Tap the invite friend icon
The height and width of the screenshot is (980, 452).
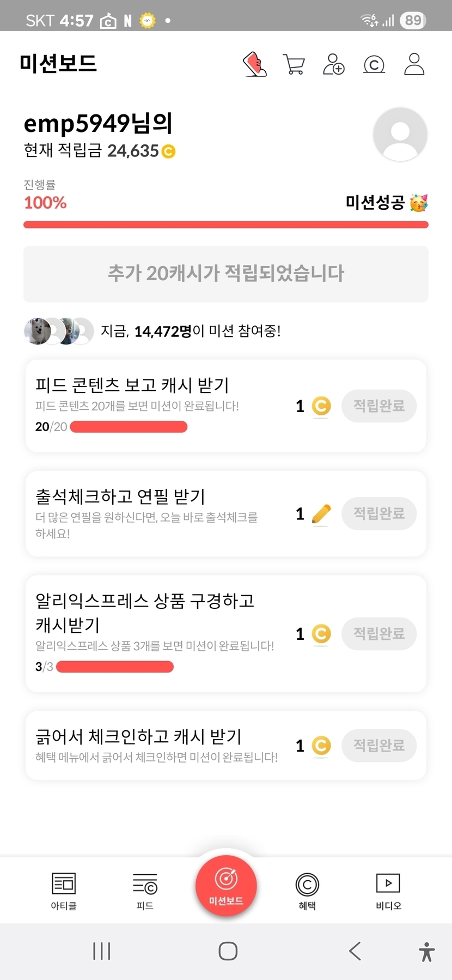pos(333,64)
